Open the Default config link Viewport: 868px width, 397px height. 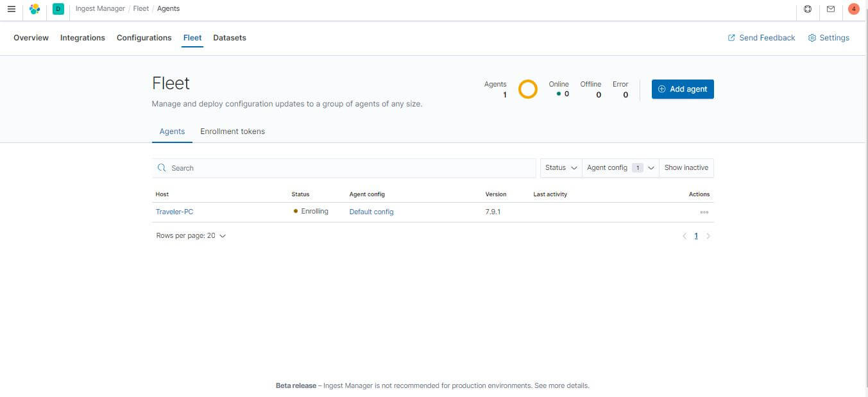pos(371,211)
